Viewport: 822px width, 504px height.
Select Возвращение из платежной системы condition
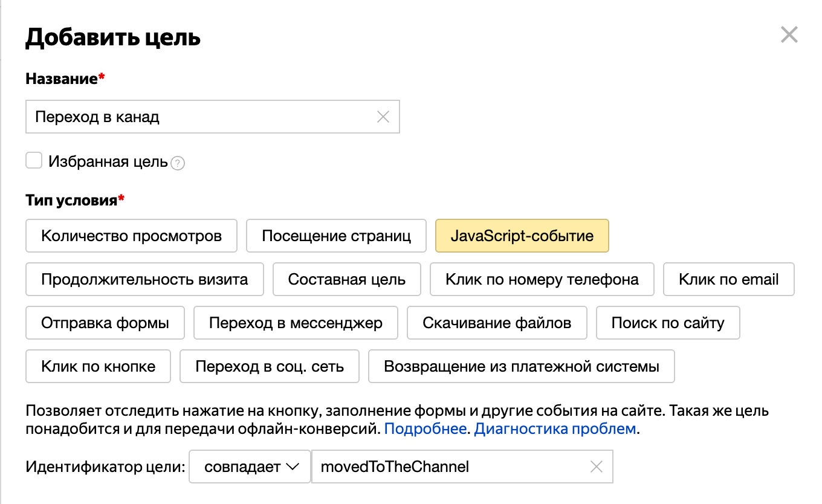tap(522, 366)
